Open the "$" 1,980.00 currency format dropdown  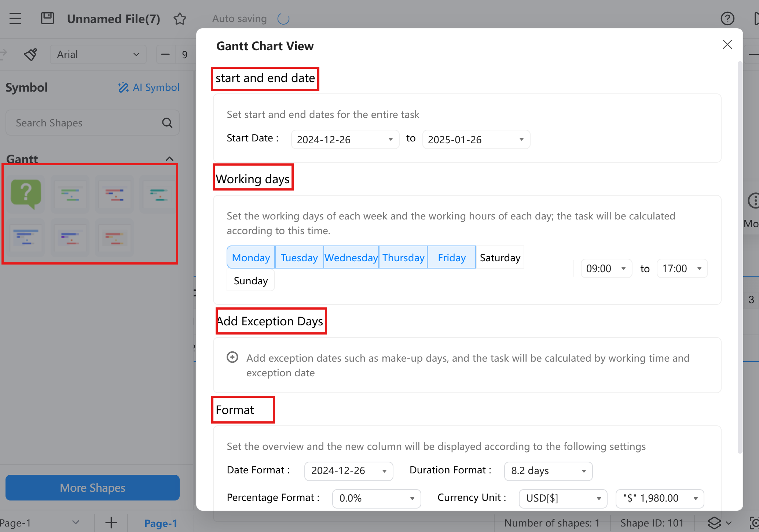click(660, 498)
